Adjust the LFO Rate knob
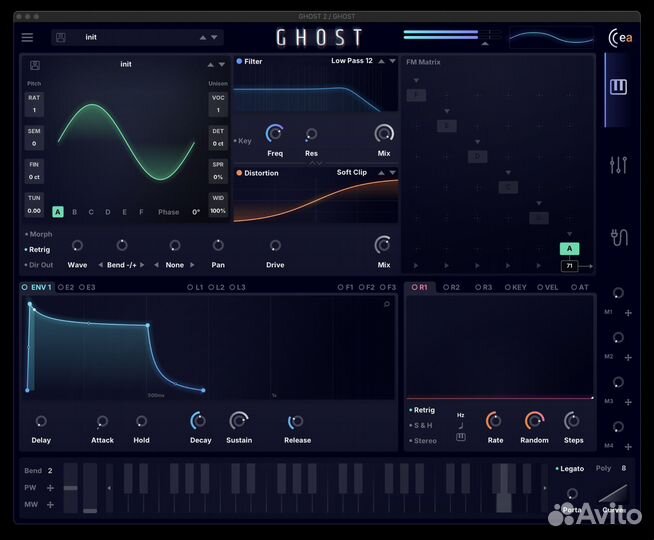 494,421
